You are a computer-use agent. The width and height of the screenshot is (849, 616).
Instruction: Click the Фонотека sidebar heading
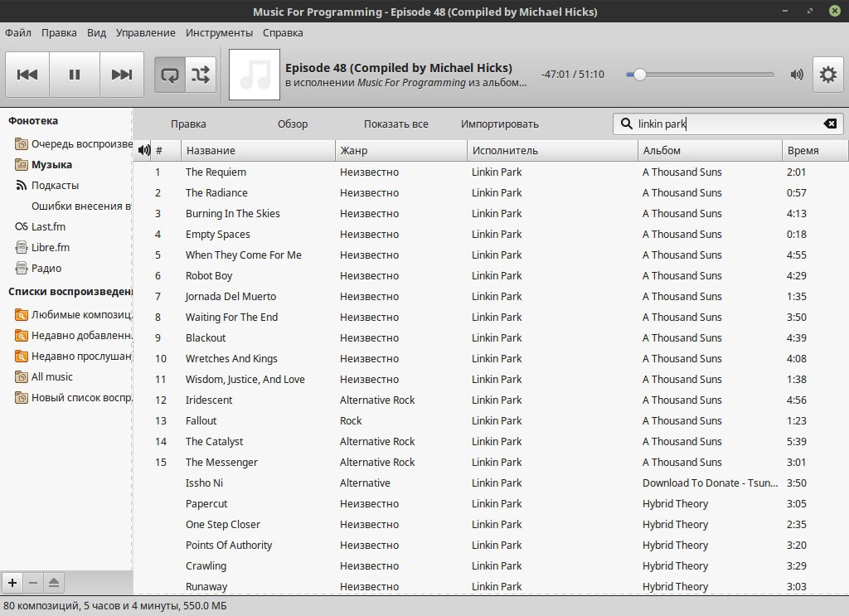point(33,121)
